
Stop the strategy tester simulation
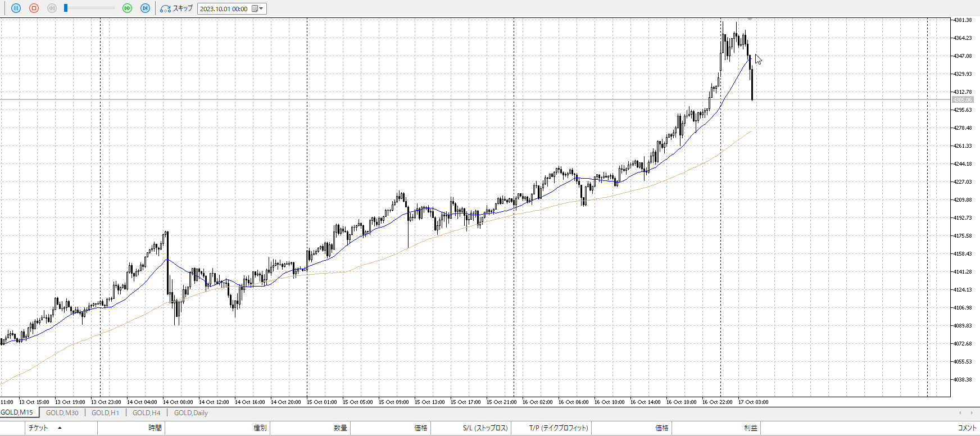[x=34, y=8]
